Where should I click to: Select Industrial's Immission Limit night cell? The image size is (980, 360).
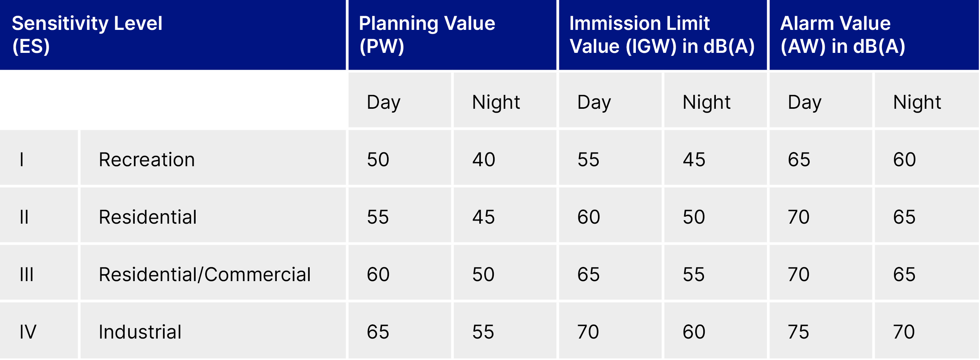694,332
